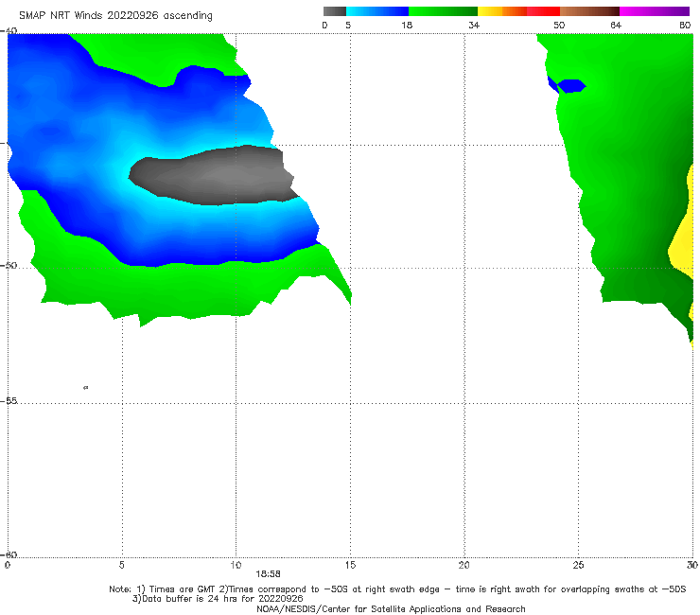This screenshot has height=615, width=700.
Task: Click the longitude axis label '10'
Action: pos(236,565)
